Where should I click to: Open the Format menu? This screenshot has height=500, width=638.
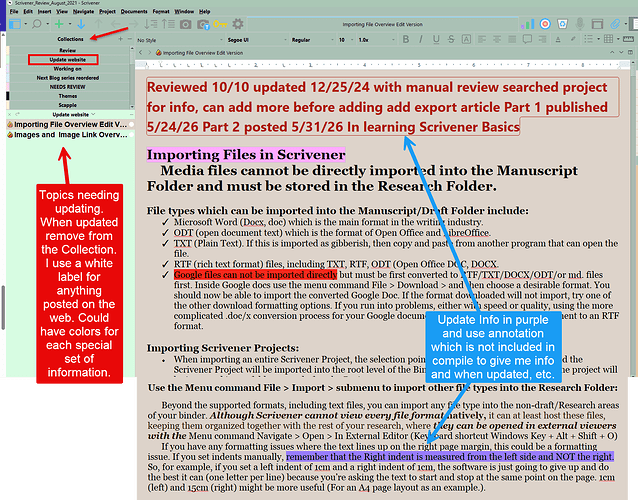[161, 11]
